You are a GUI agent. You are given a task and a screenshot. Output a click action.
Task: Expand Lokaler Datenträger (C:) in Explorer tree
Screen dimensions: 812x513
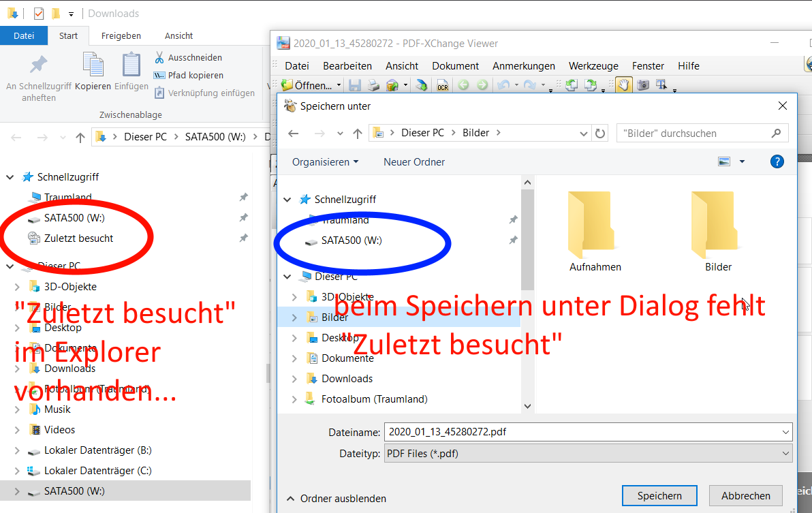pyautogui.click(x=17, y=471)
